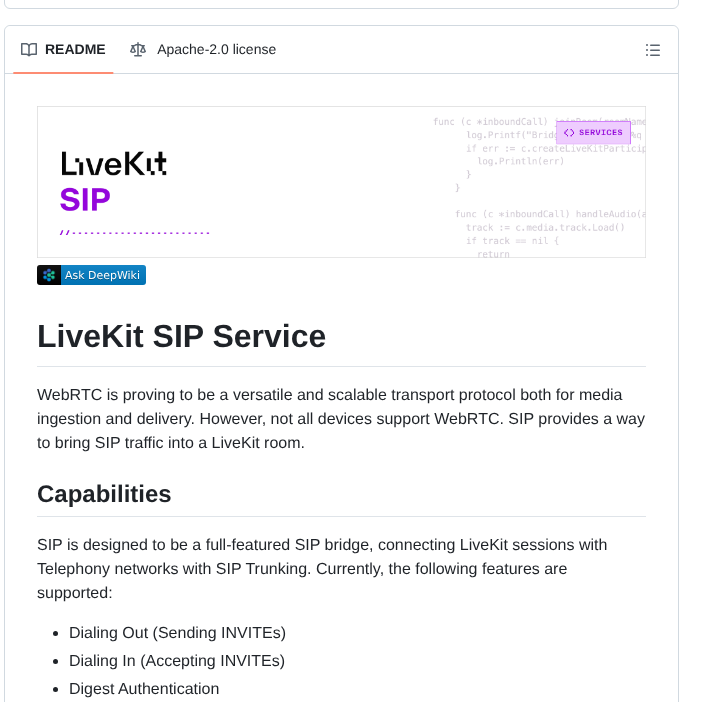Image resolution: width=701 pixels, height=702 pixels.
Task: Click the Capabilities heading
Action: tap(104, 494)
